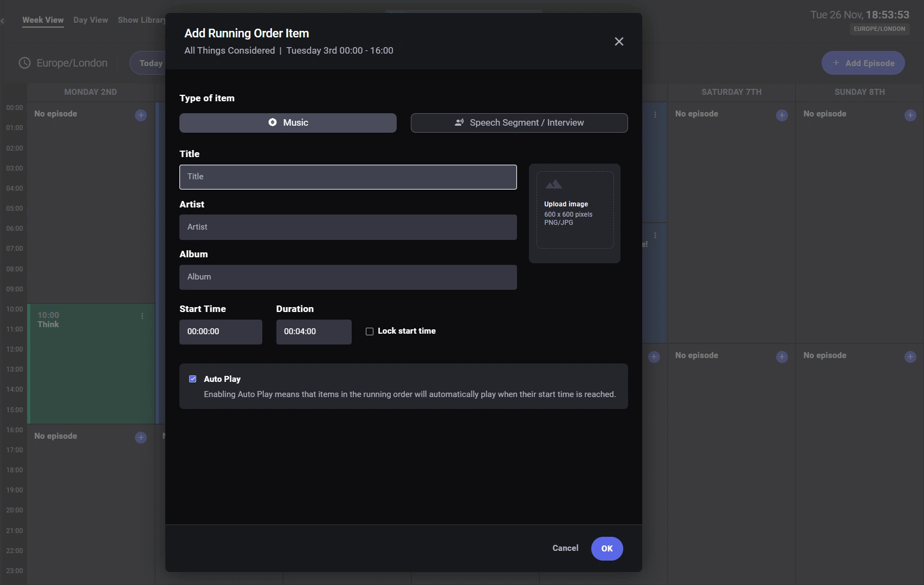Viewport: 924px width, 585px height.
Task: Add episode to Saturday 7th lower slot
Action: [x=782, y=357]
